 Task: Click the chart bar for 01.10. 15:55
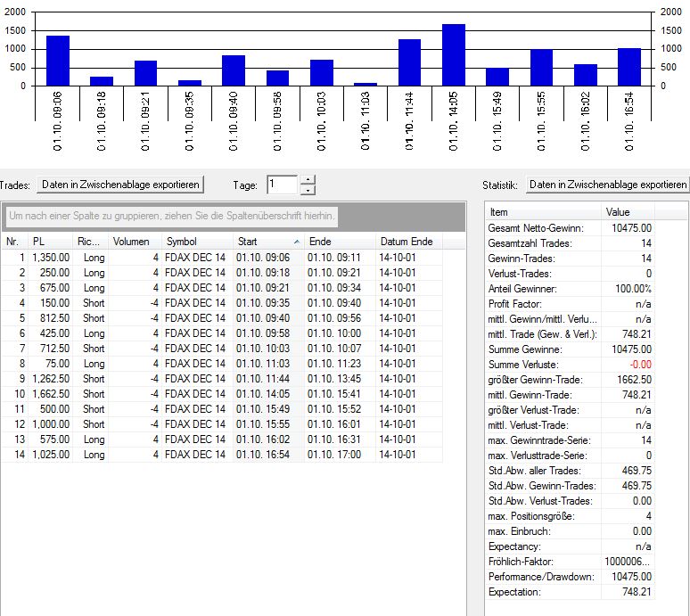tap(541, 68)
